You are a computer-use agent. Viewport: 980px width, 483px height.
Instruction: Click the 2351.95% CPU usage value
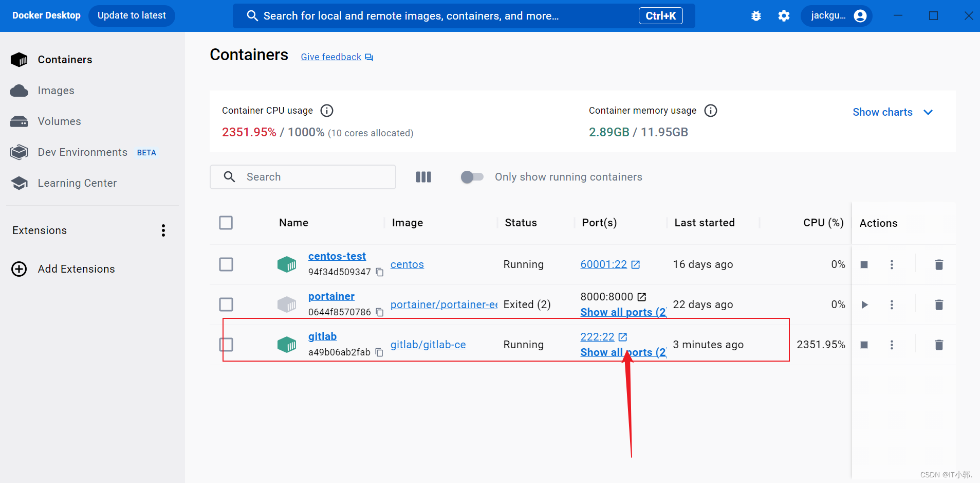pos(249,132)
